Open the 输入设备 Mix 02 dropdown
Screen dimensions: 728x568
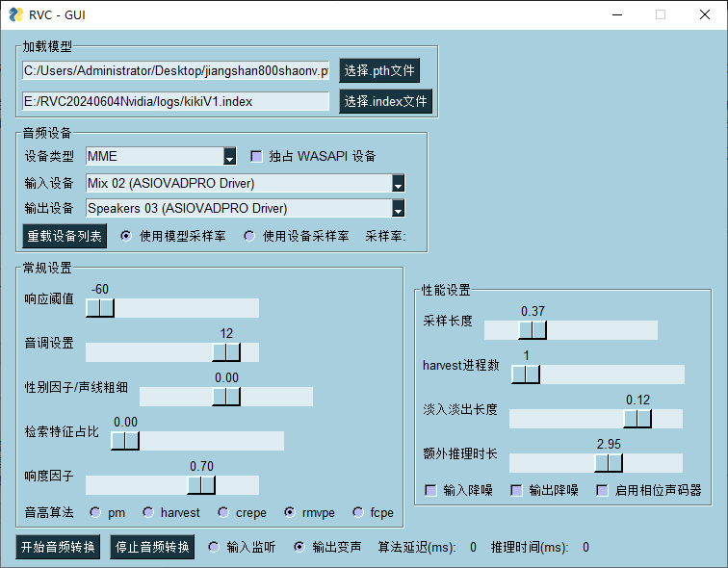pos(398,183)
